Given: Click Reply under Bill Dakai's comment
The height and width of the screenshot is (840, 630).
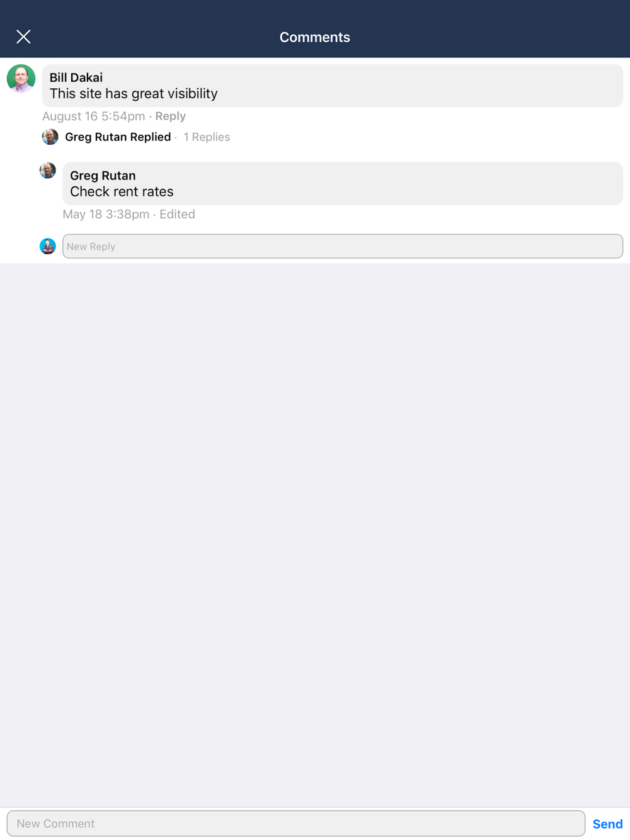Looking at the screenshot, I should click(170, 116).
